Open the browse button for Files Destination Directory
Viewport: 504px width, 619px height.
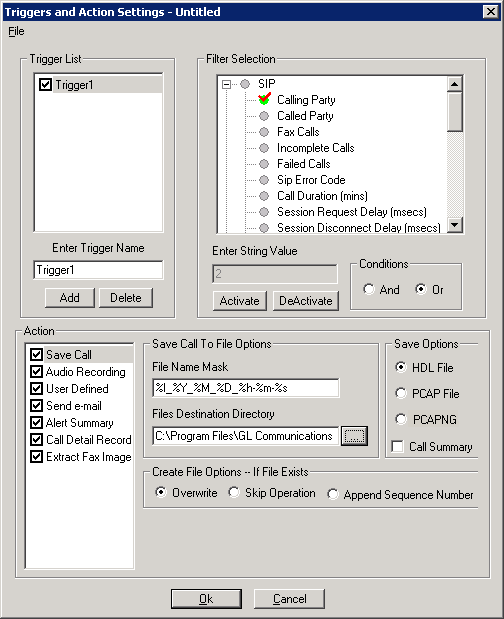point(354,436)
